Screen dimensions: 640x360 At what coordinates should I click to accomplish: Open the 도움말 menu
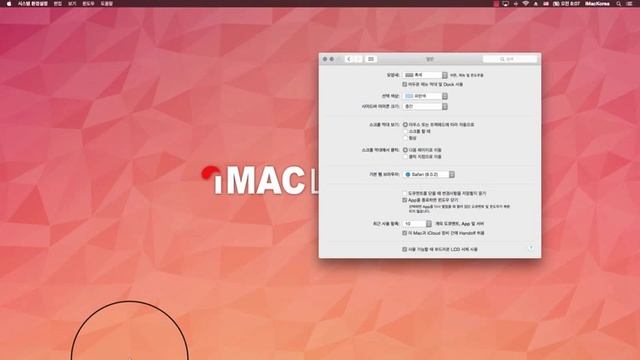coord(107,4)
